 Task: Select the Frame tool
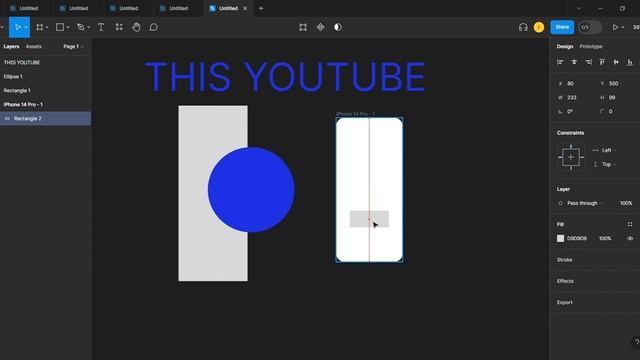pyautogui.click(x=40, y=27)
